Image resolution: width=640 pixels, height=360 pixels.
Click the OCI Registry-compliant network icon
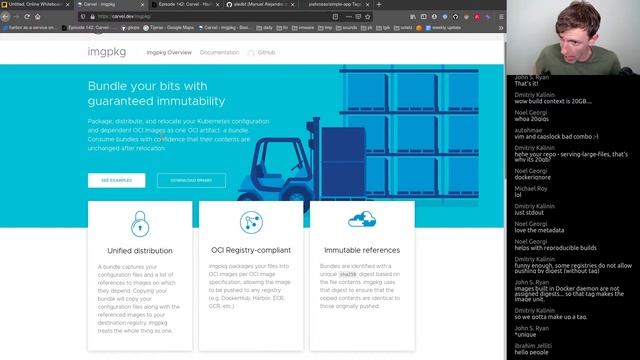tap(251, 222)
